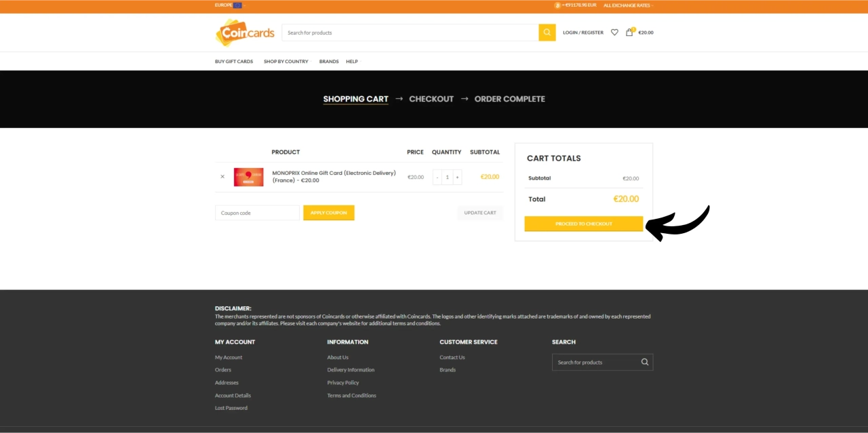Open the Brands menu item
The height and width of the screenshot is (433, 868).
pyautogui.click(x=329, y=62)
